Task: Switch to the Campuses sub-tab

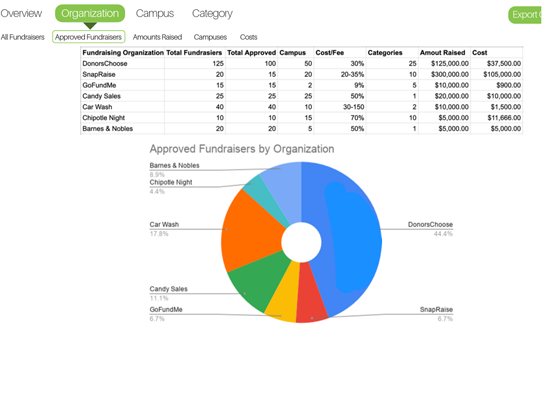Action: [x=210, y=37]
